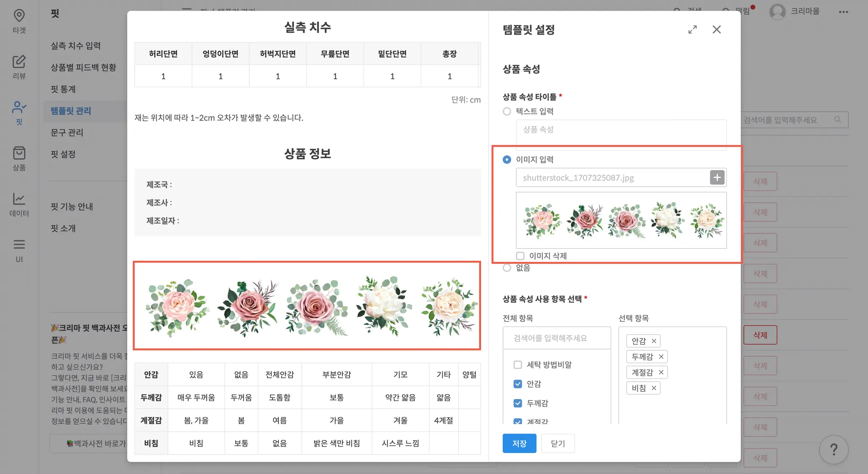Select the 상품 shopping bag icon

19,153
